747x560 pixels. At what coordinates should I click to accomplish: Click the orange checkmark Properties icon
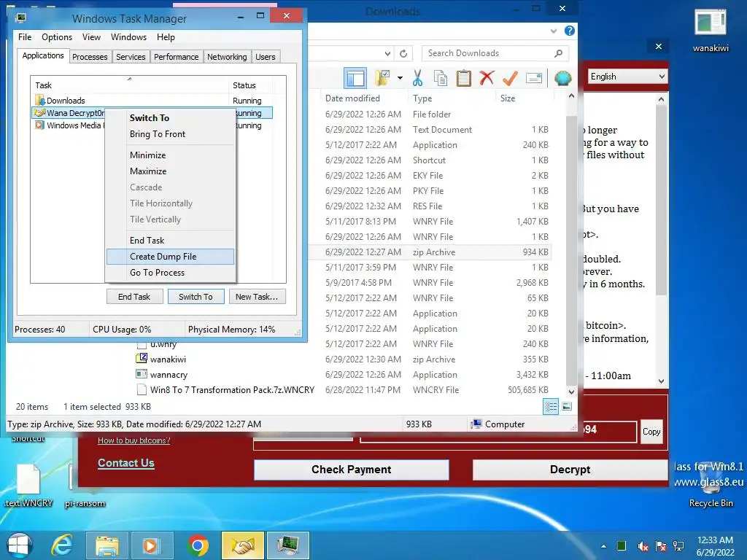pos(510,77)
